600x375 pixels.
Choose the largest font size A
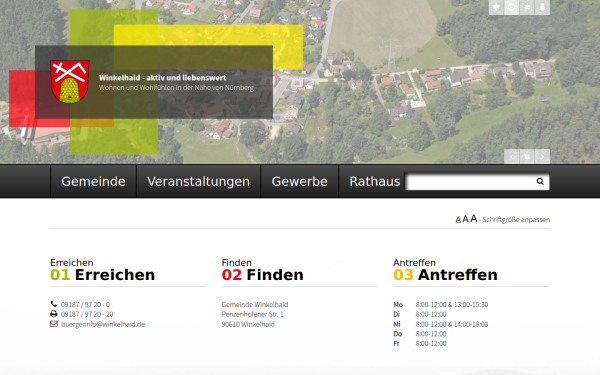[x=474, y=218]
